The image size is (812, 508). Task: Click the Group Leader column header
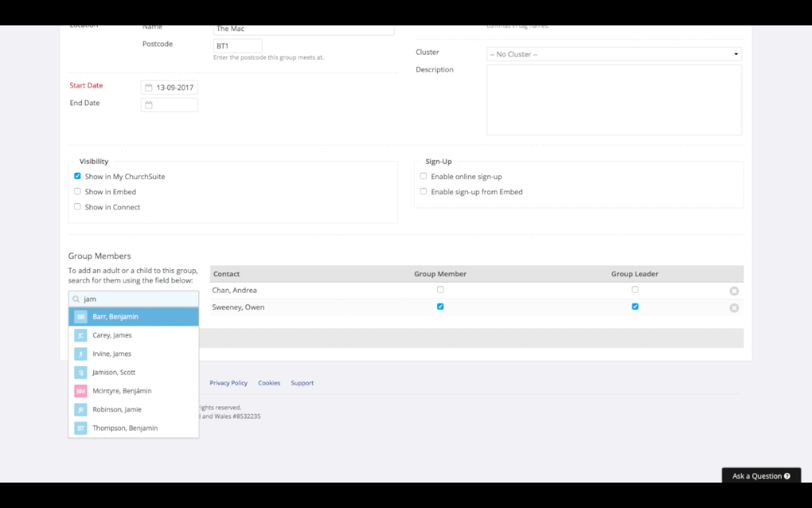(635, 274)
